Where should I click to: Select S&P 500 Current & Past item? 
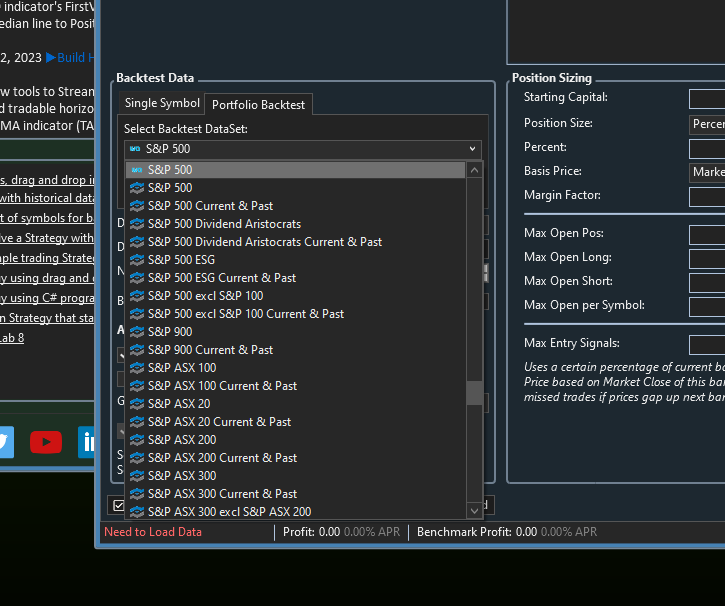[x=210, y=206]
